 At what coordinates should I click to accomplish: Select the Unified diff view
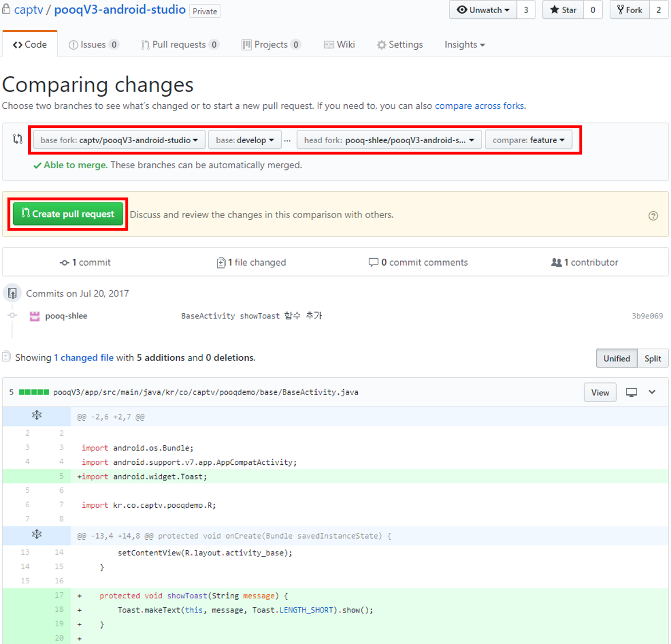coord(617,358)
